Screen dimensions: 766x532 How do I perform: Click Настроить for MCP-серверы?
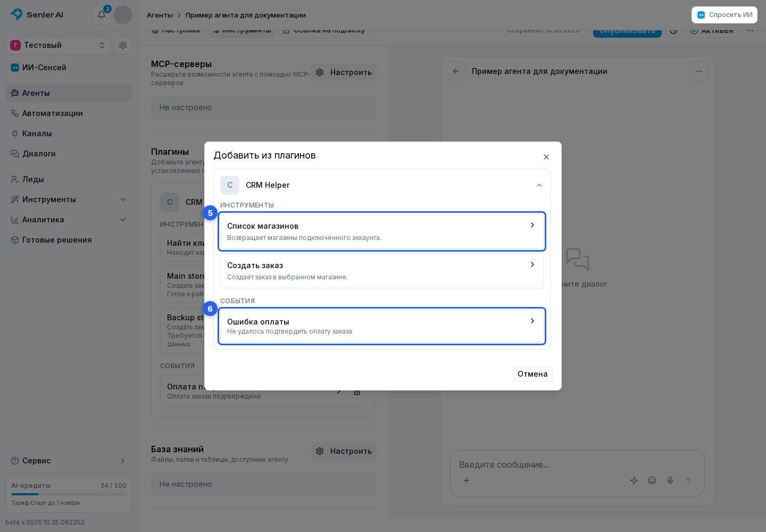point(344,72)
